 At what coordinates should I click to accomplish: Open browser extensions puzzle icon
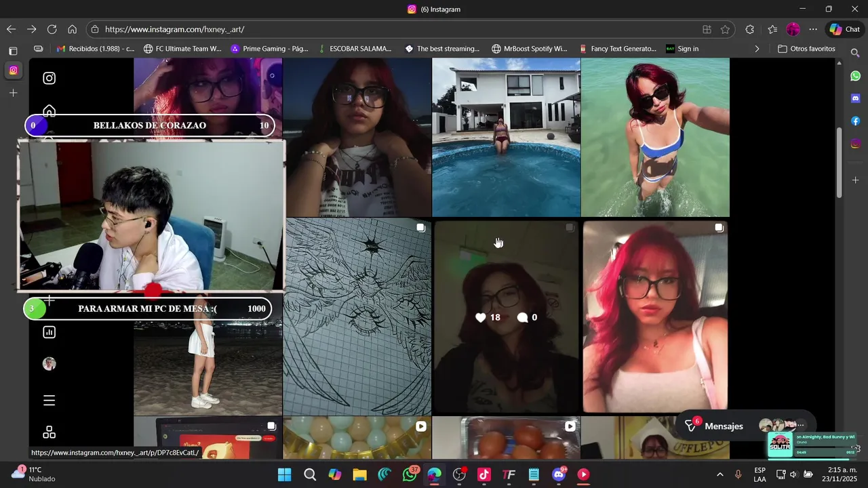click(749, 29)
